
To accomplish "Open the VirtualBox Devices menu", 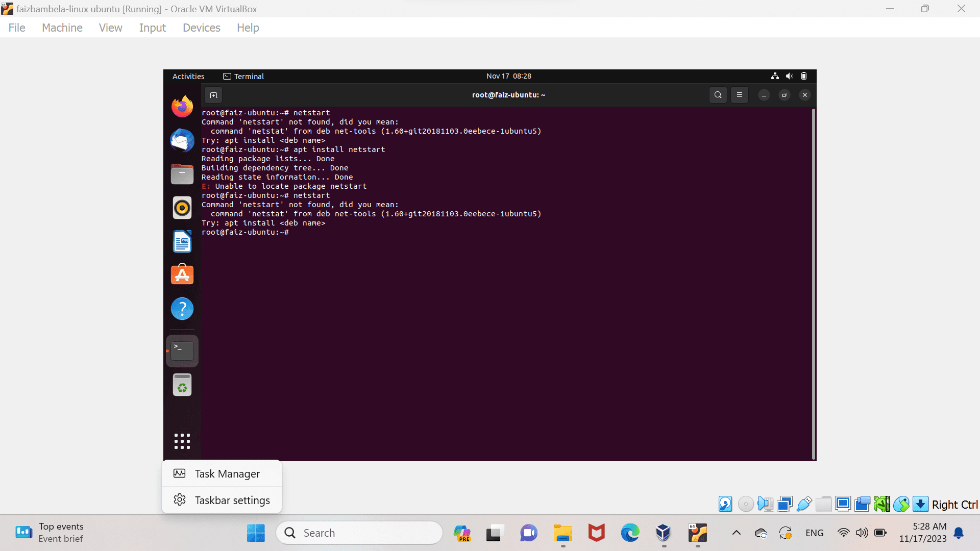I will (x=202, y=28).
